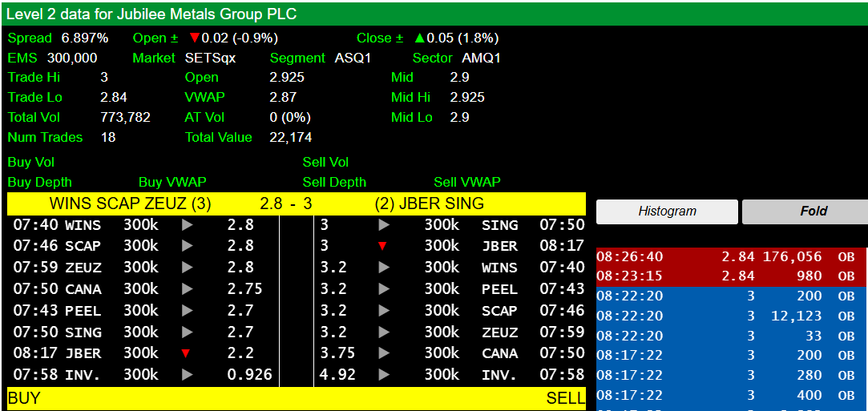Click the arrow icon in PEEL sell row

[x=384, y=288]
